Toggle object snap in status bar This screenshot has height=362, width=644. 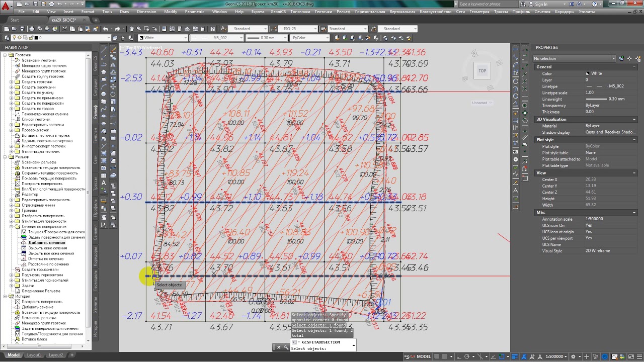[502, 356]
